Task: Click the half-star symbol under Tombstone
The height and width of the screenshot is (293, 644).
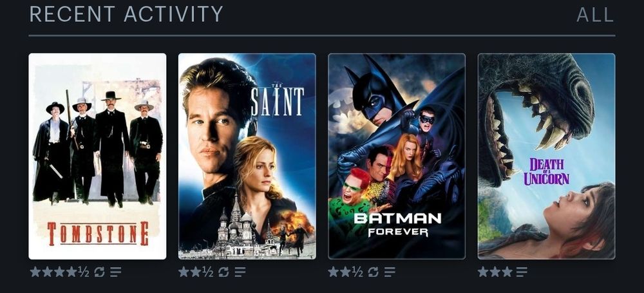Action: (x=84, y=272)
